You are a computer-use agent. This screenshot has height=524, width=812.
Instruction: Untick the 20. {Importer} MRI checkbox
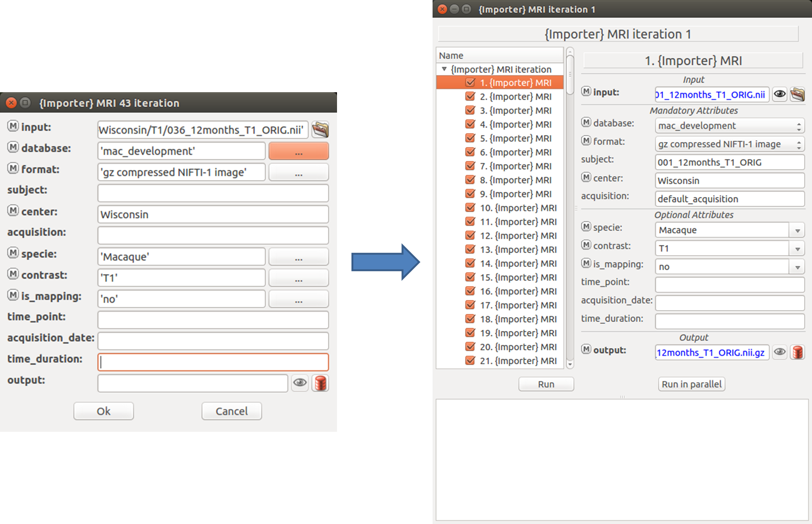470,347
